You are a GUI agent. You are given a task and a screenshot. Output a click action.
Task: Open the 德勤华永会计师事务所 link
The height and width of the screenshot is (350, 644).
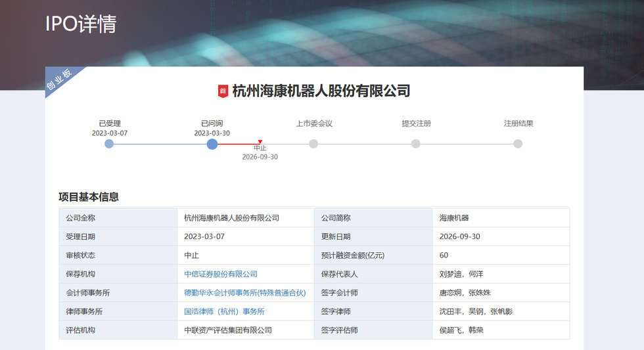pyautogui.click(x=244, y=293)
